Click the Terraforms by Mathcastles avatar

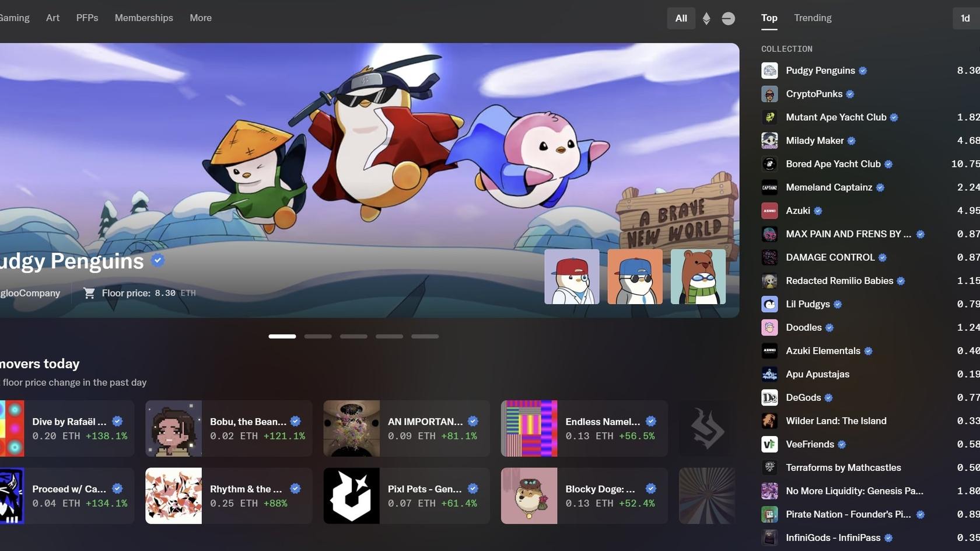[x=769, y=468]
